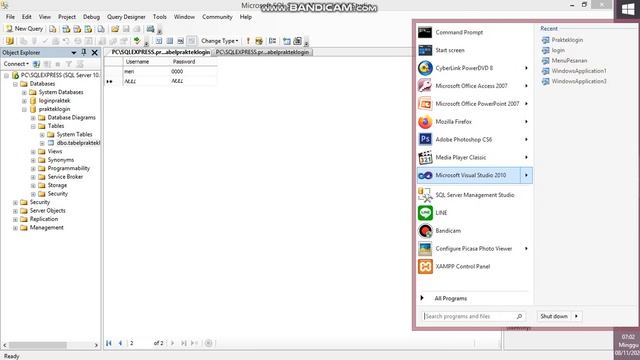Toggle the Show Diagram Pane icon
This screenshot has height=360, width=640.
pyautogui.click(x=159, y=41)
